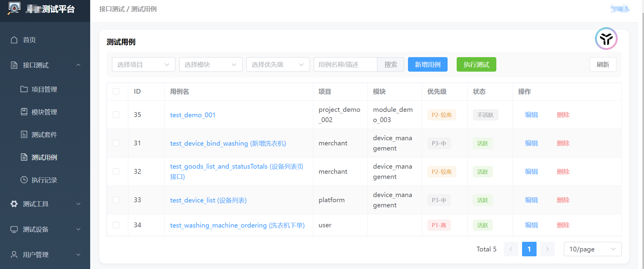Open the 选择模块 dropdown
644x269 pixels.
pyautogui.click(x=211, y=64)
